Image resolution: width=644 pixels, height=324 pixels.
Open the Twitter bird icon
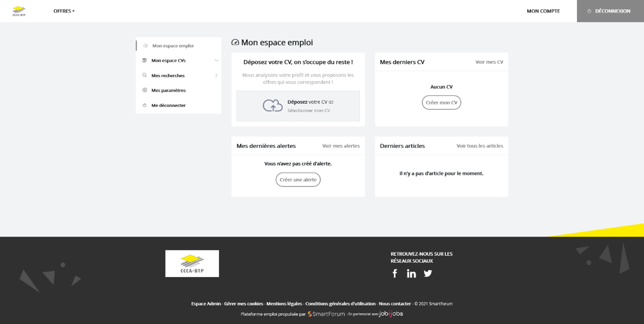coord(428,273)
